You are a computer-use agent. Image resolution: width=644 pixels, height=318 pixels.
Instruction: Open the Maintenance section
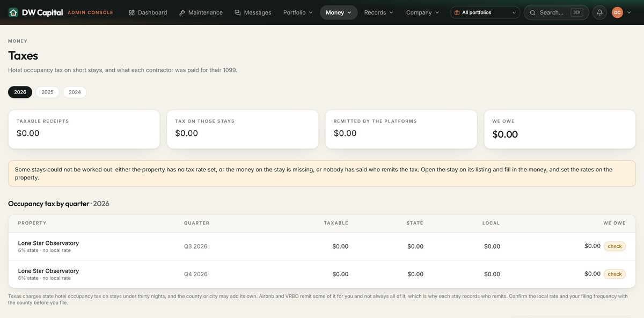pos(201,12)
